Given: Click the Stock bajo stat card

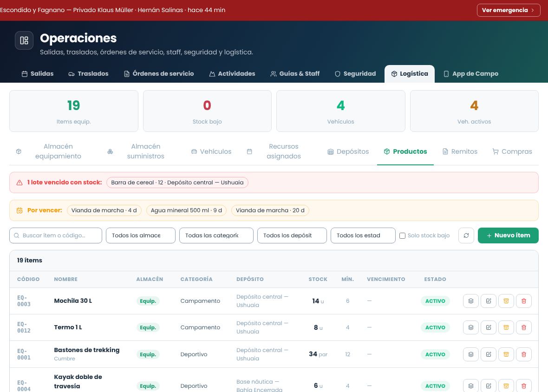Looking at the screenshot, I should 207,111.
